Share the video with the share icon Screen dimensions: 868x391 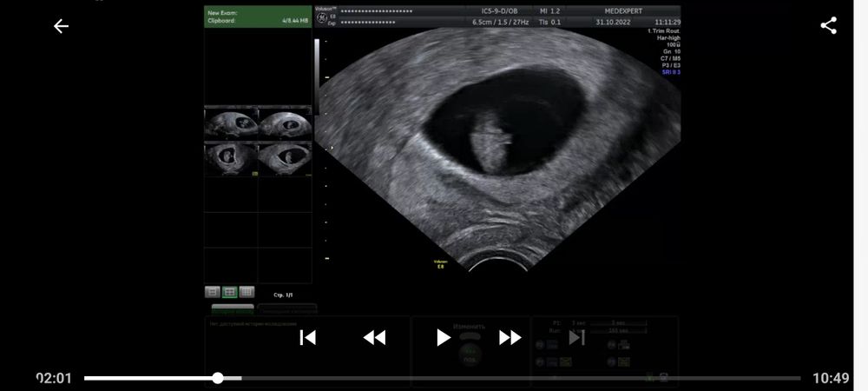[828, 26]
